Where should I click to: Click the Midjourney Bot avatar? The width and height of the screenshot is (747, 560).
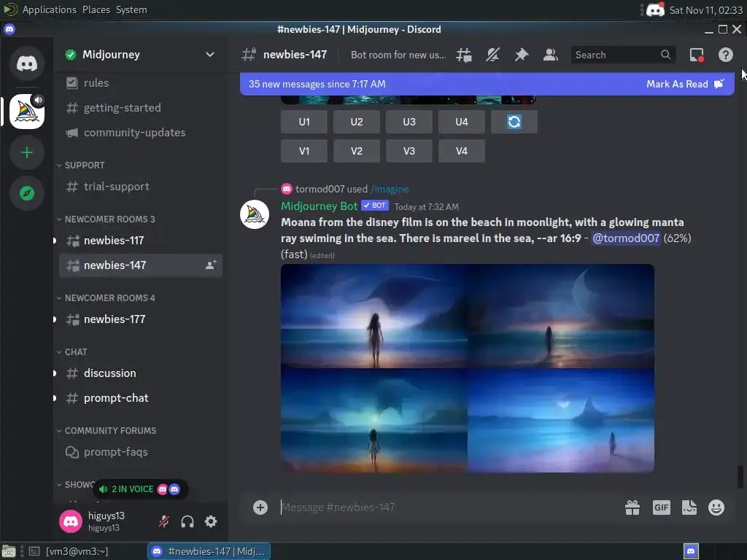(255, 214)
